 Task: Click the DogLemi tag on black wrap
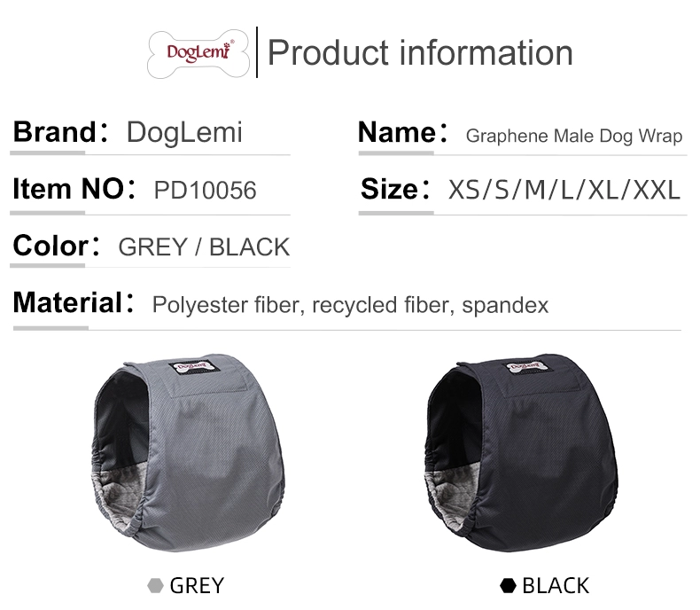(x=527, y=366)
